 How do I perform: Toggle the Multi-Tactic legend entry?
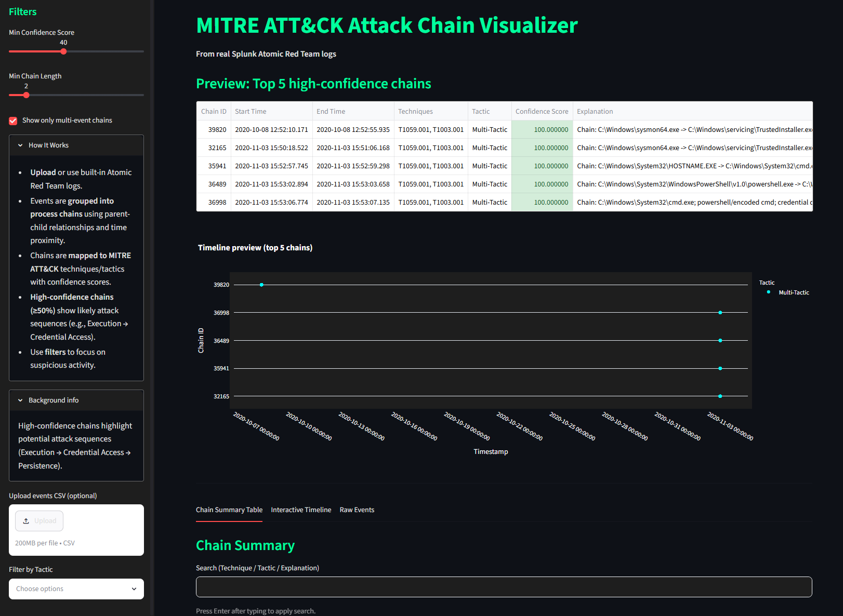coord(794,293)
